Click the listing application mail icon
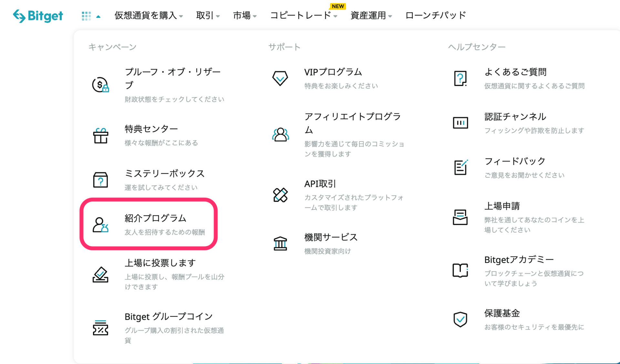Viewport: 620px width, 364px height. [x=460, y=217]
